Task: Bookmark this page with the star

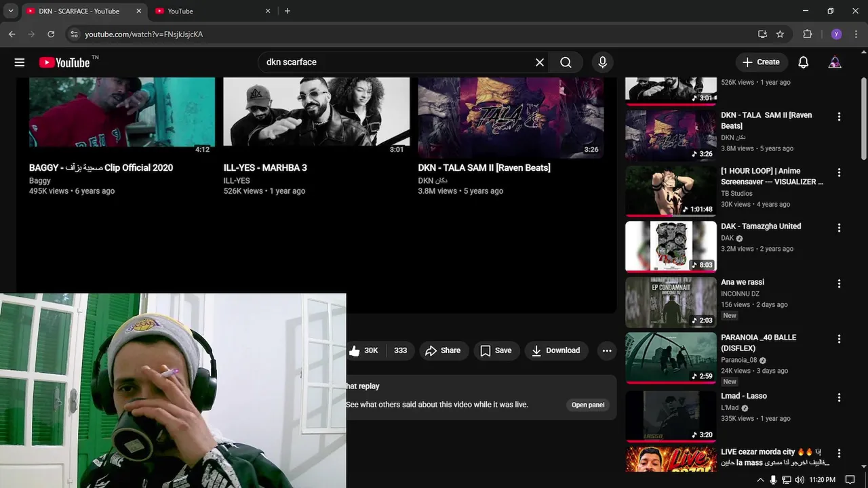Action: (x=780, y=34)
